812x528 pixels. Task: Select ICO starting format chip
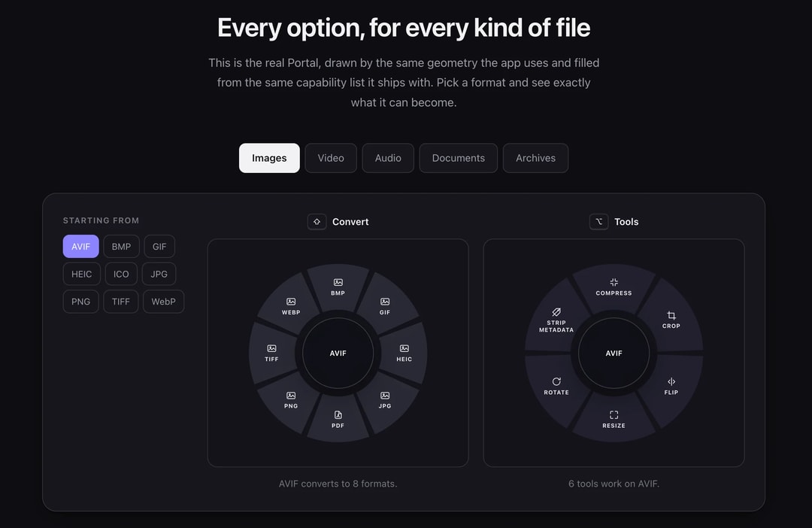click(x=121, y=274)
